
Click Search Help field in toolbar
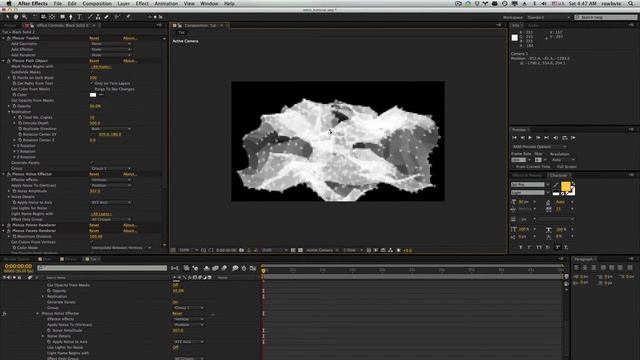pos(606,17)
